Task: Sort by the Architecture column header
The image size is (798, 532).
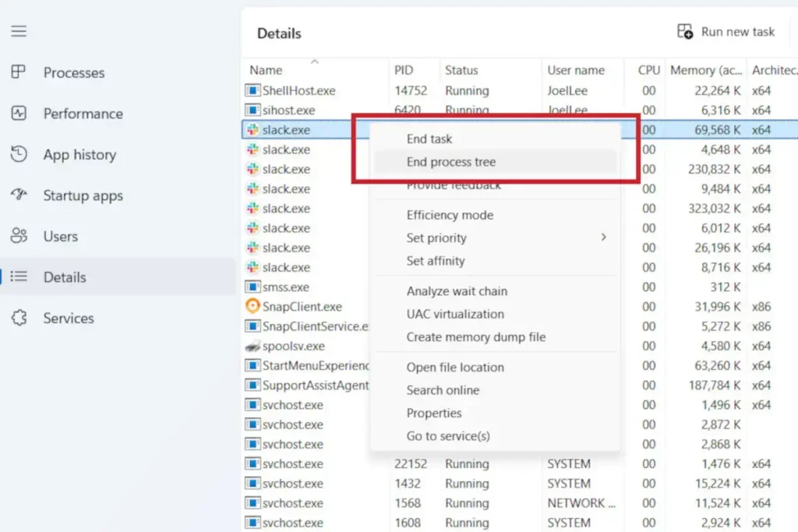Action: (x=773, y=69)
